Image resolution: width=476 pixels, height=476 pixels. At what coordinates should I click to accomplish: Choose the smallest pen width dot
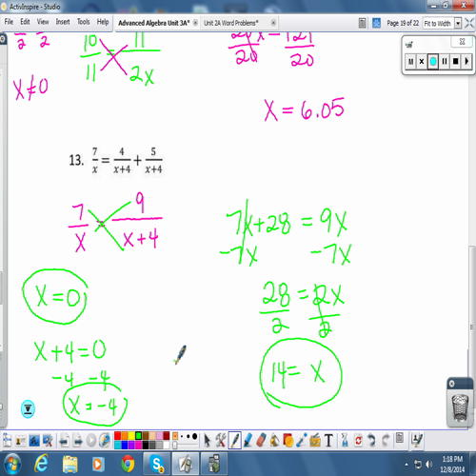pos(182,436)
